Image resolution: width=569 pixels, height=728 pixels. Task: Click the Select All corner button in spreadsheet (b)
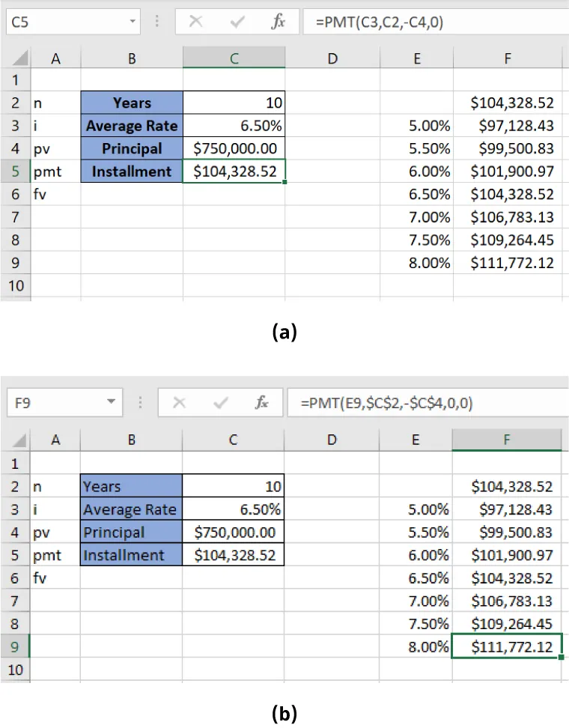19,439
